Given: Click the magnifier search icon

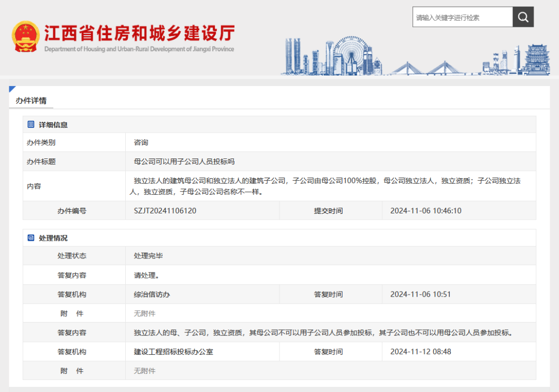Looking at the screenshot, I should click(523, 17).
